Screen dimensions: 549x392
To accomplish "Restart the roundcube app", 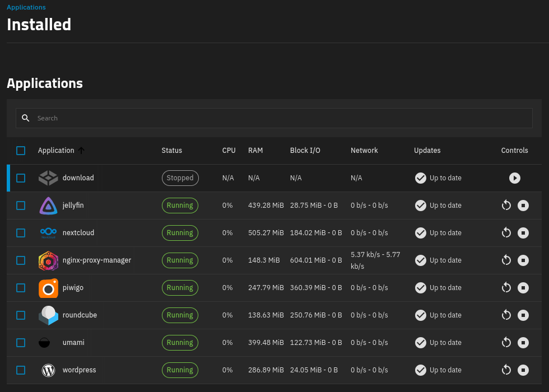I will [506, 315].
